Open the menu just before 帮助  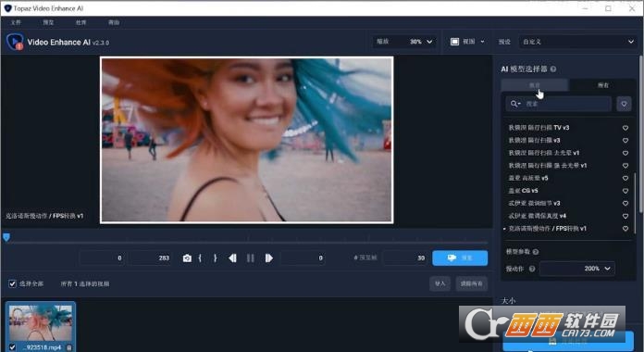[x=80, y=22]
